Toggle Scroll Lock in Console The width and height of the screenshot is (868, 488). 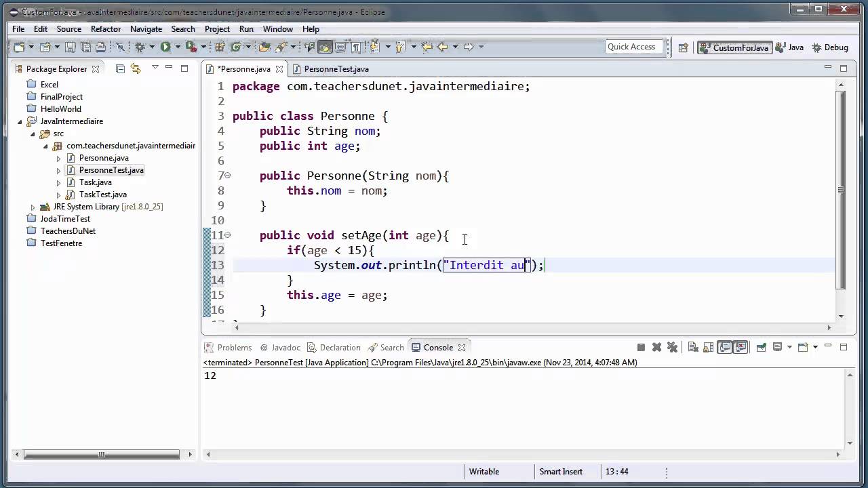[708, 347]
